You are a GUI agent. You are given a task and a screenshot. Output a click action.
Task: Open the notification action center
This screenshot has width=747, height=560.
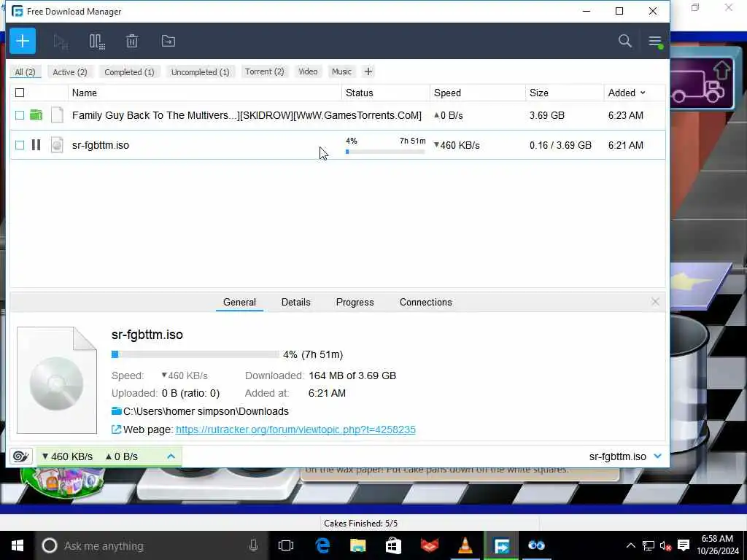(x=684, y=545)
